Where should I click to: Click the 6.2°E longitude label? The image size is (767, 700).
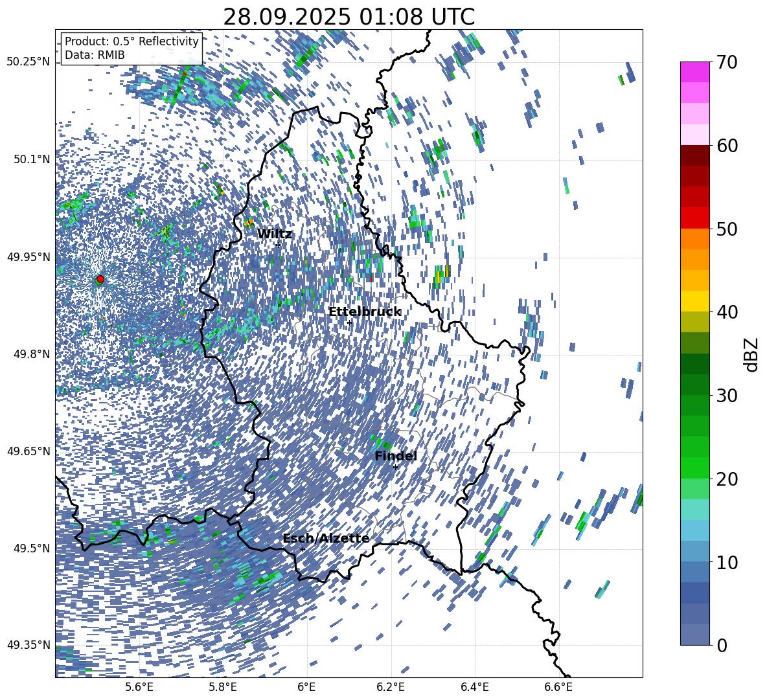click(x=391, y=687)
